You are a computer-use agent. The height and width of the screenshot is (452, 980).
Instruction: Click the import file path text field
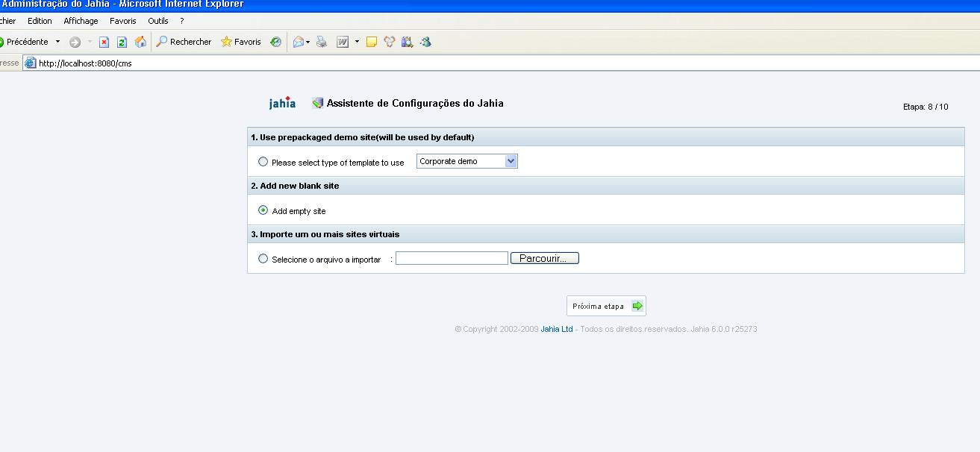[452, 258]
